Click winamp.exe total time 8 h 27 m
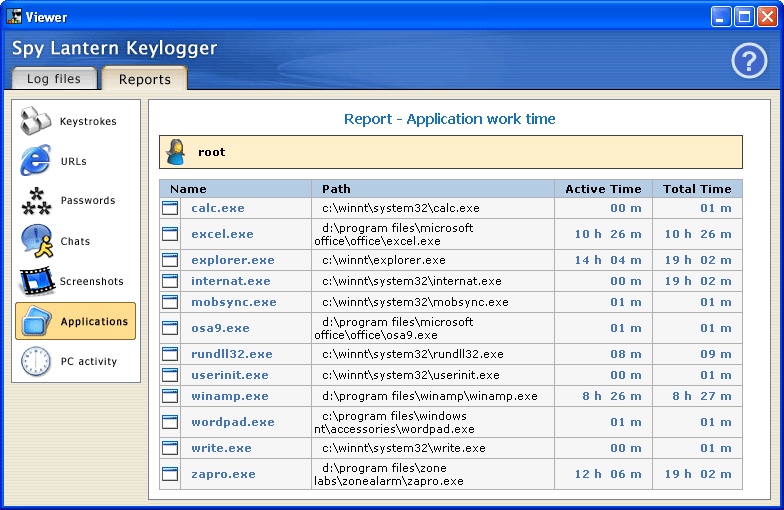This screenshot has height=510, width=784. click(x=702, y=396)
